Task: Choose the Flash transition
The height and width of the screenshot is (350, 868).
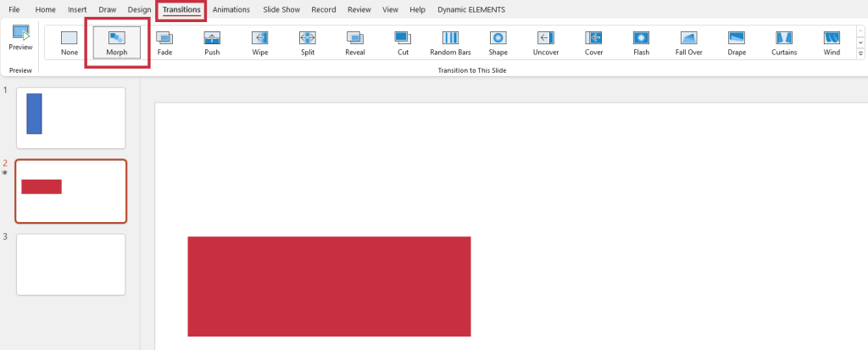Action: pos(641,42)
